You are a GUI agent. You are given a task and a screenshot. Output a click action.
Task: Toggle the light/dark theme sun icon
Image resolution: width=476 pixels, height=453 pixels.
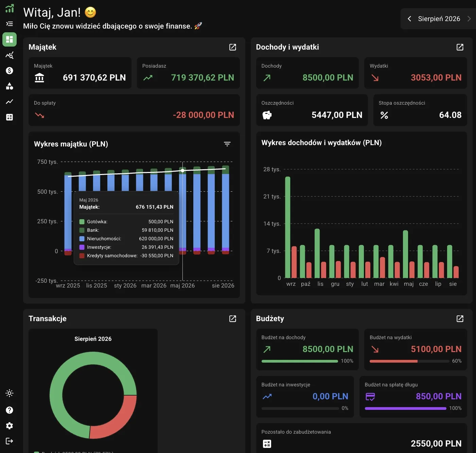tap(10, 393)
